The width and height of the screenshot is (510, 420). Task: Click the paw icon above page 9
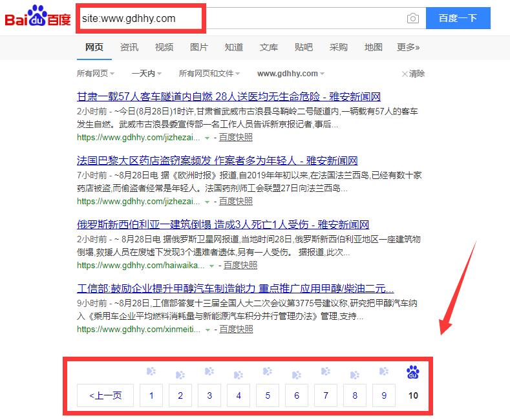point(384,372)
